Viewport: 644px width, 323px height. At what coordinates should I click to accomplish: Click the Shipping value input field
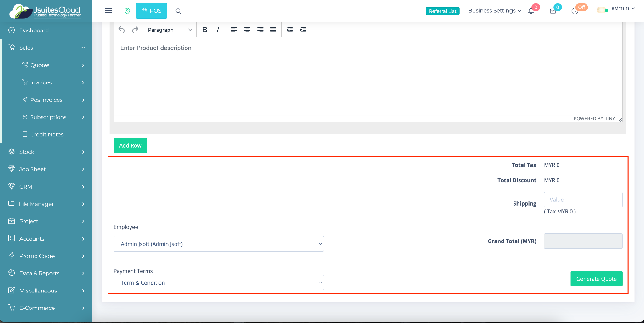pyautogui.click(x=583, y=200)
